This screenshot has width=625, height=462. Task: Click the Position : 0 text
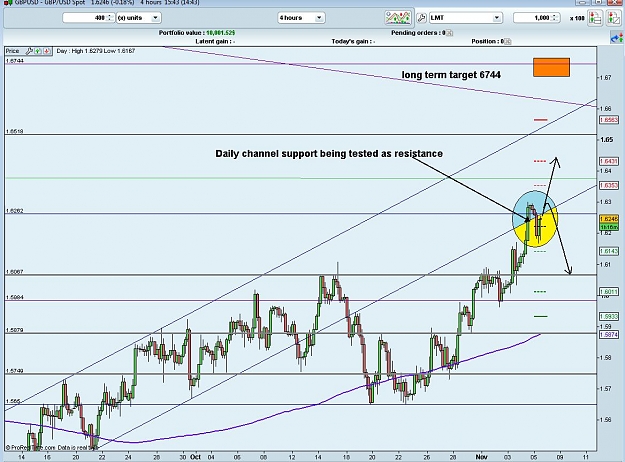point(487,41)
